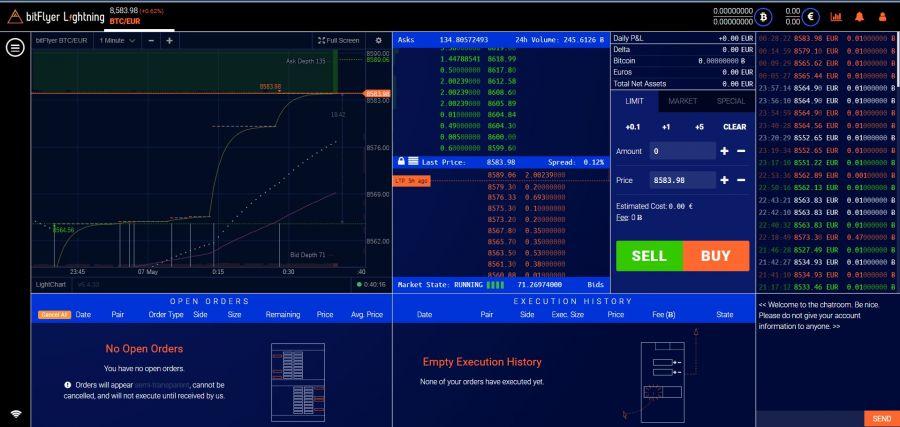Open the Bitcoin balance icon
Image resolution: width=900 pixels, height=427 pixels.
point(763,17)
